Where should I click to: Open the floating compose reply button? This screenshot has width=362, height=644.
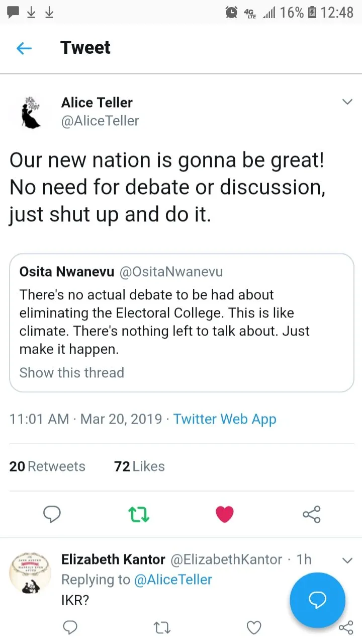(x=317, y=600)
